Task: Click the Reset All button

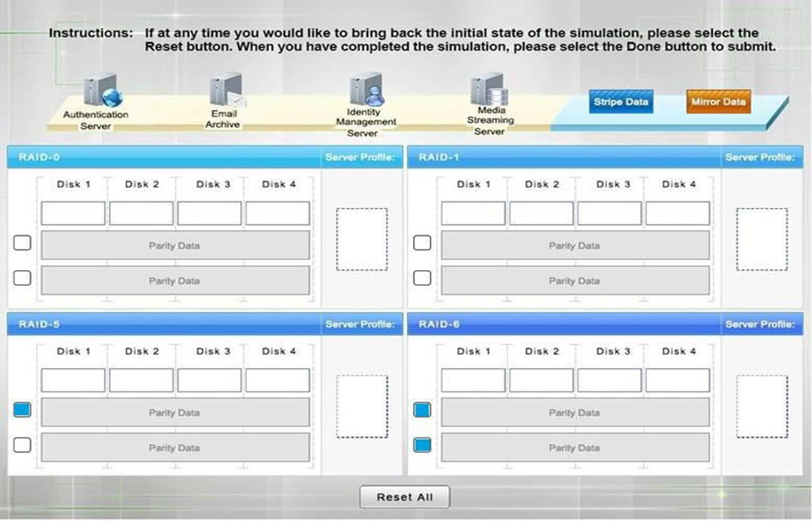Action: pyautogui.click(x=404, y=497)
